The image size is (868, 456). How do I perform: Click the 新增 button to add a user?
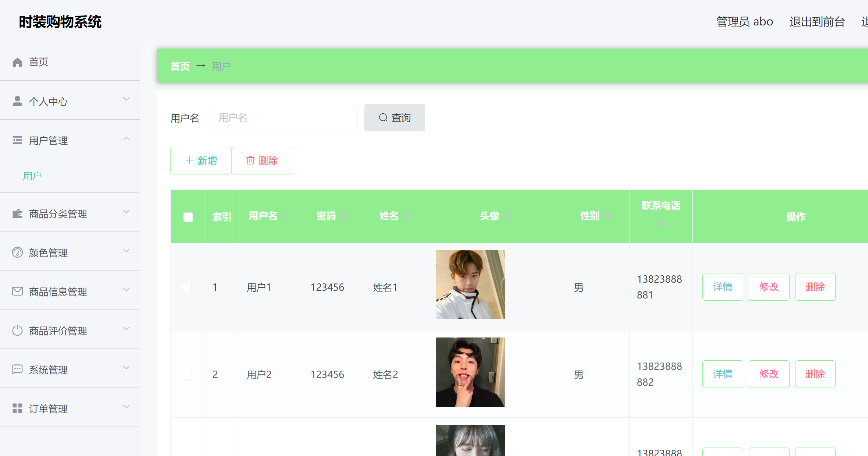pyautogui.click(x=201, y=160)
